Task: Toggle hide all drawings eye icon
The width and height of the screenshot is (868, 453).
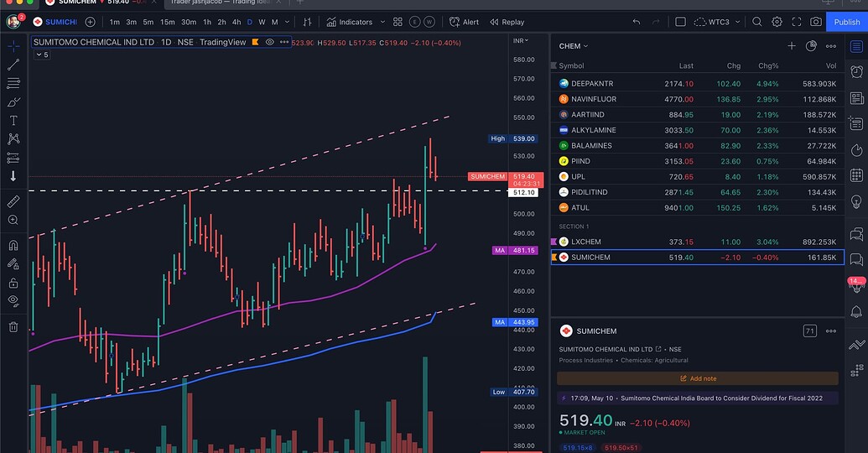Action: pyautogui.click(x=13, y=300)
